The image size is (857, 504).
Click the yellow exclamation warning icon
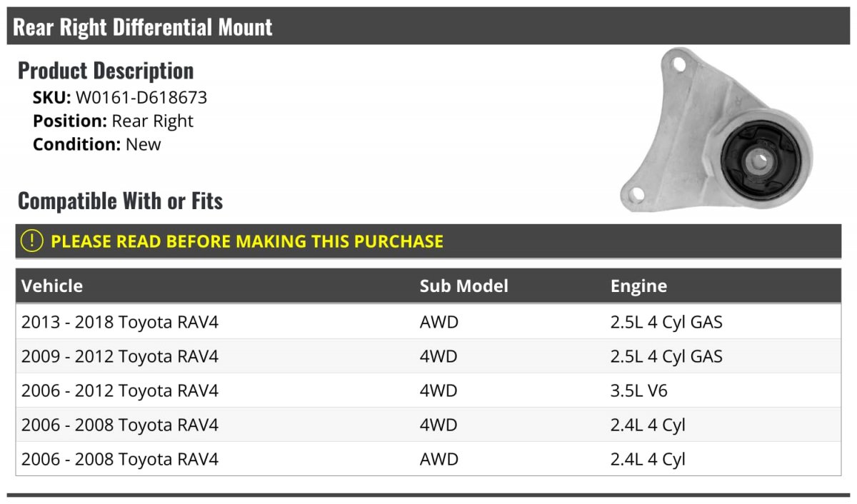(32, 241)
